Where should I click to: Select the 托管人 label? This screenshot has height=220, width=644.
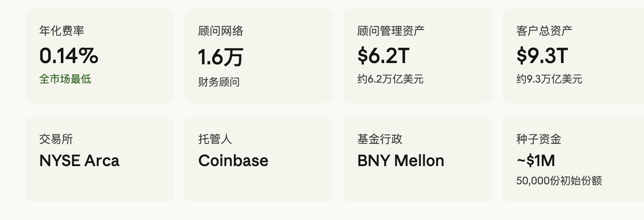click(x=215, y=139)
